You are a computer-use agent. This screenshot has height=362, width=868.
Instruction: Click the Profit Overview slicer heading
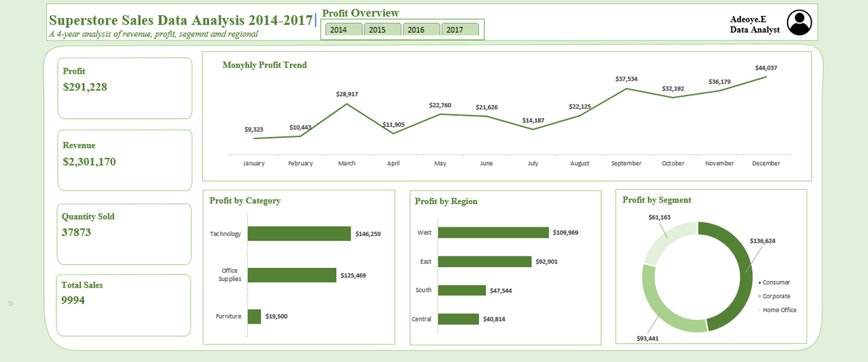pos(360,13)
